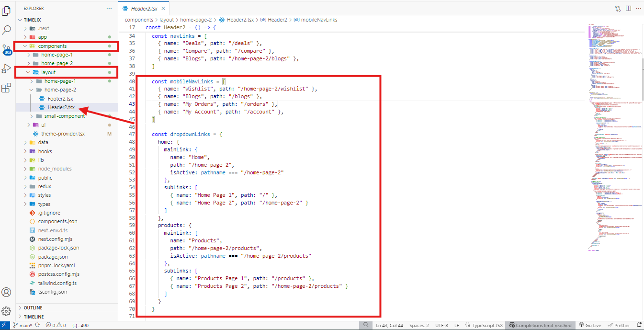The image size is (644, 330).
Task: Show errors and warnings count in status bar
Action: tap(56, 326)
